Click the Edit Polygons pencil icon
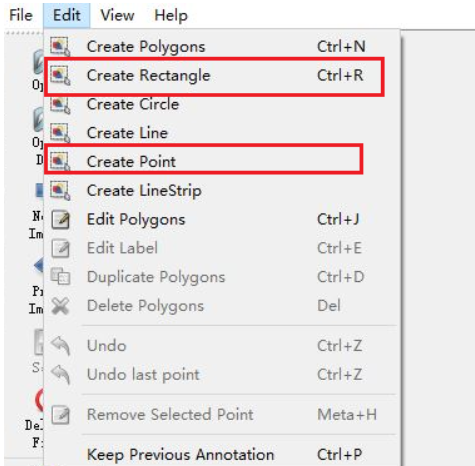The width and height of the screenshot is (475, 466). (61, 220)
